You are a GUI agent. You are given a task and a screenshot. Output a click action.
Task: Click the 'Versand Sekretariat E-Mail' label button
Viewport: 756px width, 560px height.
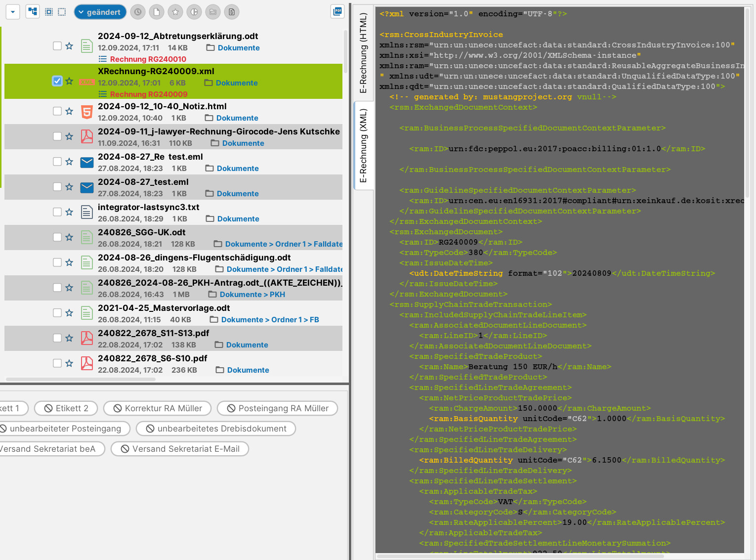(x=180, y=449)
